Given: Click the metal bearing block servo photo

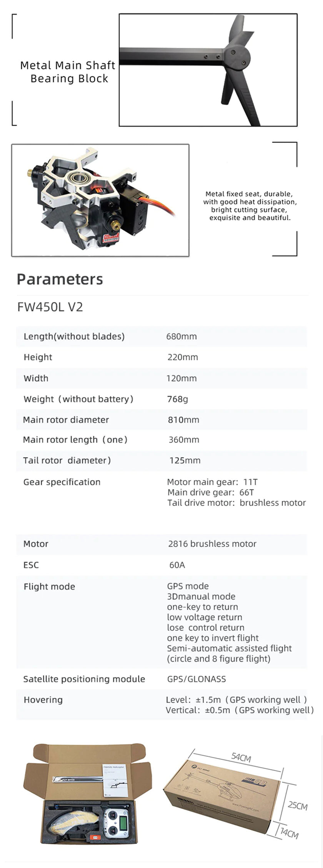Looking at the screenshot, I should 100,200.
